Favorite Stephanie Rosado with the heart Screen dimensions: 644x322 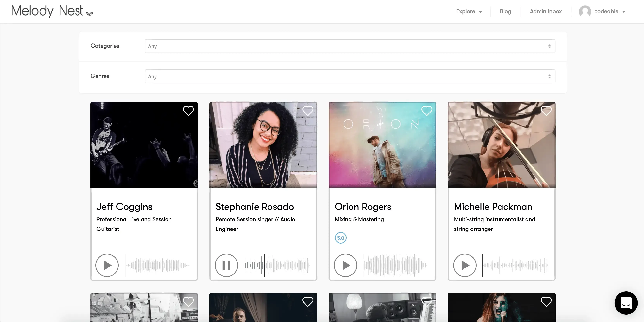(307, 111)
